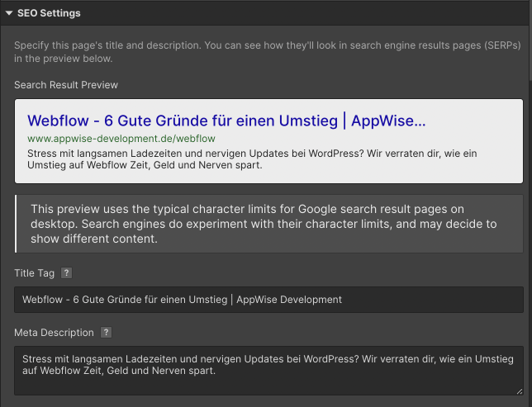Click the panel's vertical scrollbar
The width and height of the screenshot is (532, 407).
pyautogui.click(x=530, y=40)
